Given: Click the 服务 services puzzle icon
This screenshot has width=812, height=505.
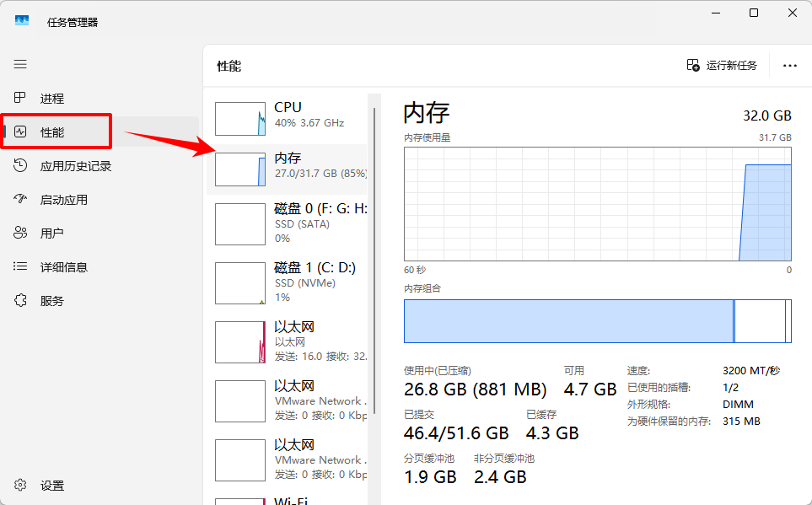Looking at the screenshot, I should 20,300.
